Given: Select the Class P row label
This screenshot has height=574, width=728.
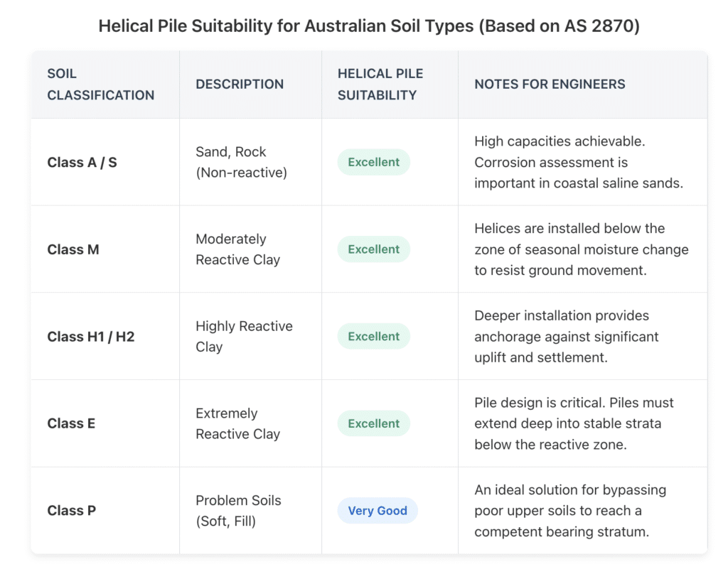Looking at the screenshot, I should pyautogui.click(x=71, y=511).
